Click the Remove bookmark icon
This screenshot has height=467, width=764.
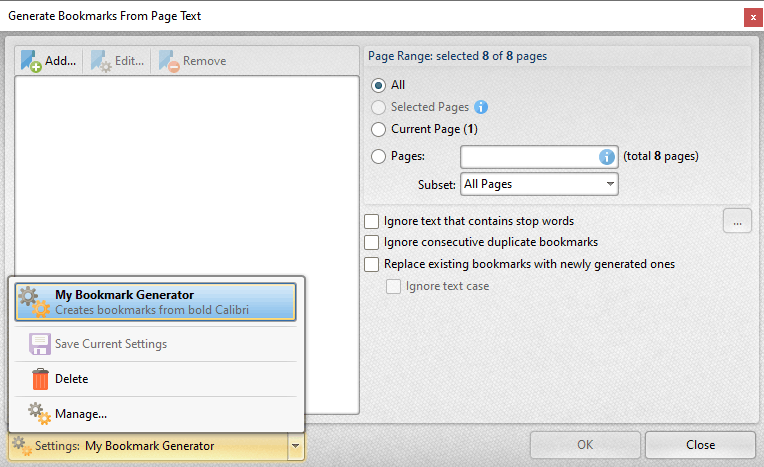tap(170, 61)
